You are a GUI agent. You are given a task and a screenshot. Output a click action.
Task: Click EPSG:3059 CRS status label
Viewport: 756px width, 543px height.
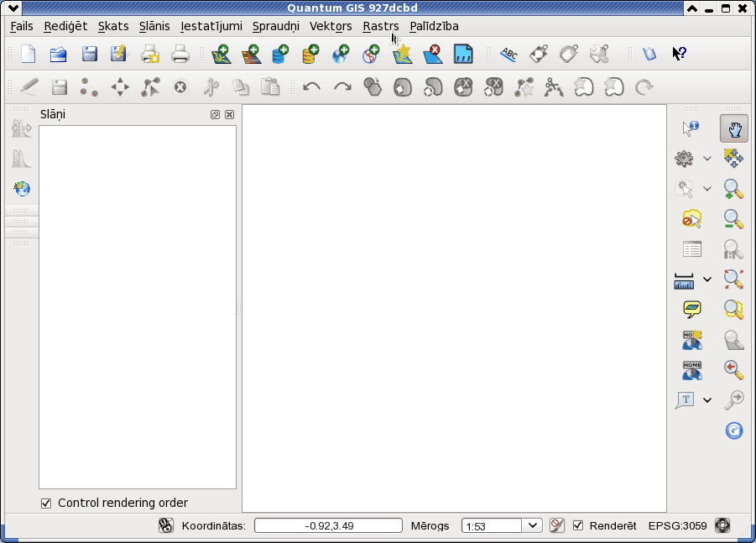pos(677,525)
